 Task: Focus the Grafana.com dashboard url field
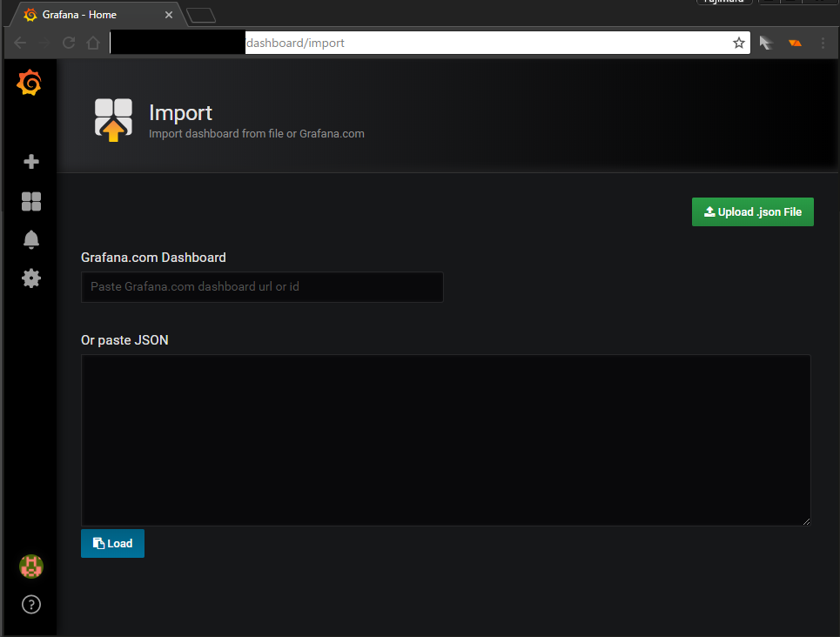click(262, 286)
